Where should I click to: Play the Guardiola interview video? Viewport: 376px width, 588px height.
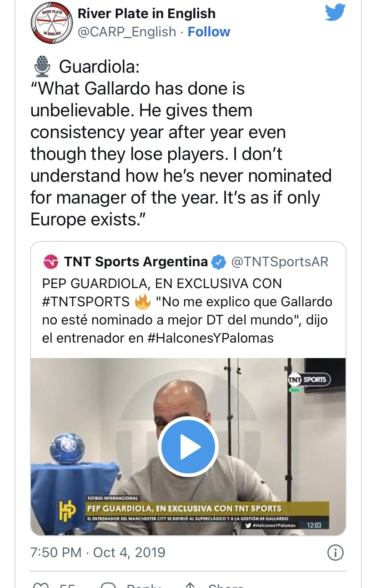pos(188,447)
